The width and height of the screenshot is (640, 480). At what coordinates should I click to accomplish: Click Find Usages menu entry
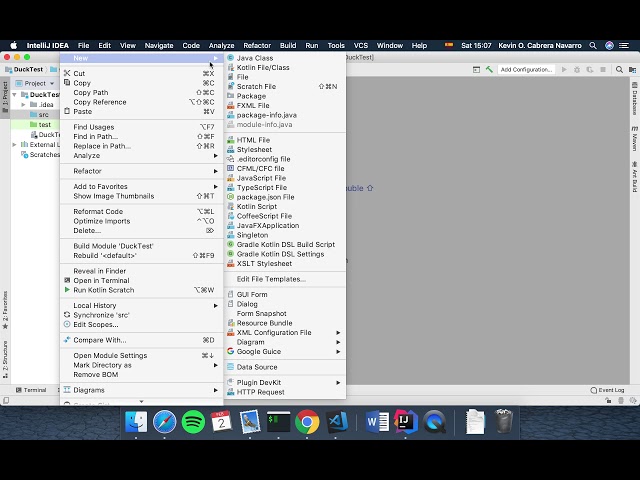(x=141, y=127)
